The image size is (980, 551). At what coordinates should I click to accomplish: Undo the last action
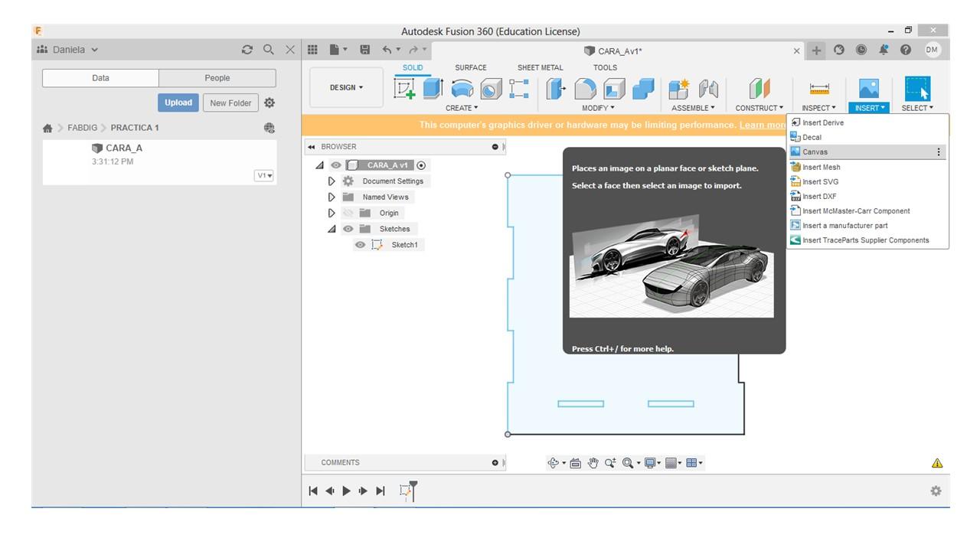pyautogui.click(x=387, y=50)
